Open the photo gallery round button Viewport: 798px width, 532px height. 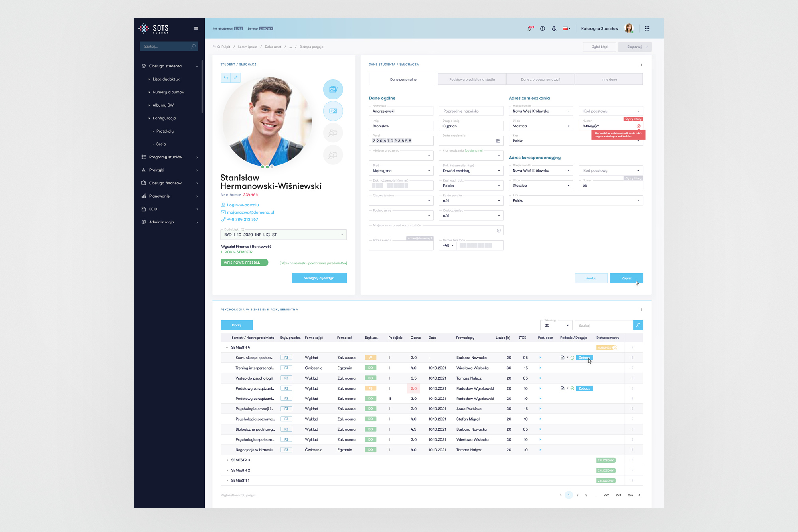point(333,89)
